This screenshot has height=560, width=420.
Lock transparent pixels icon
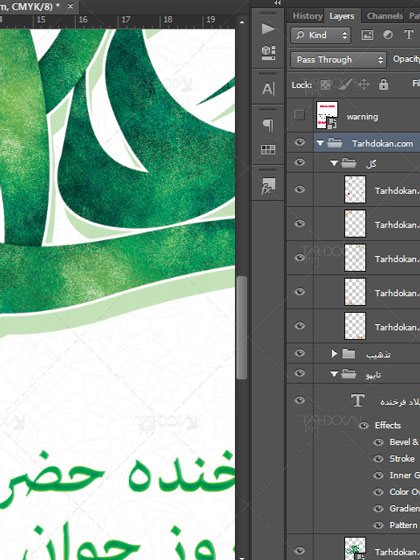pyautogui.click(x=325, y=85)
